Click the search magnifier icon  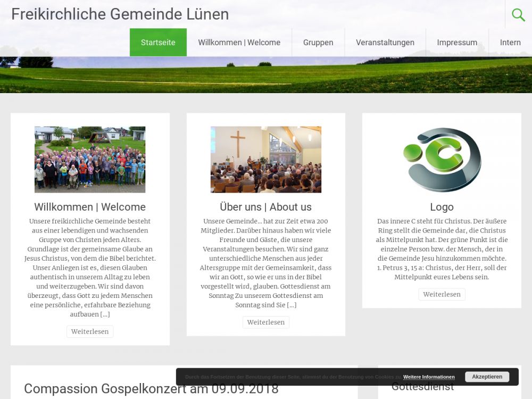(518, 15)
